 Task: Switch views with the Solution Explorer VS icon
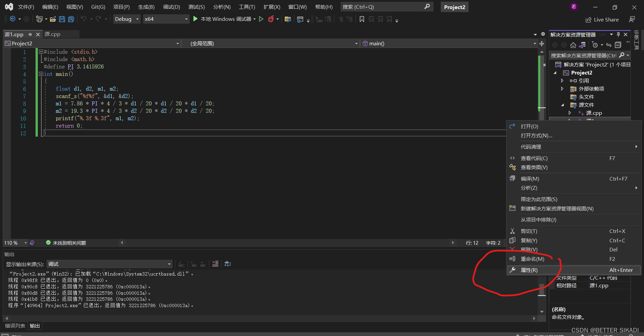tap(582, 45)
